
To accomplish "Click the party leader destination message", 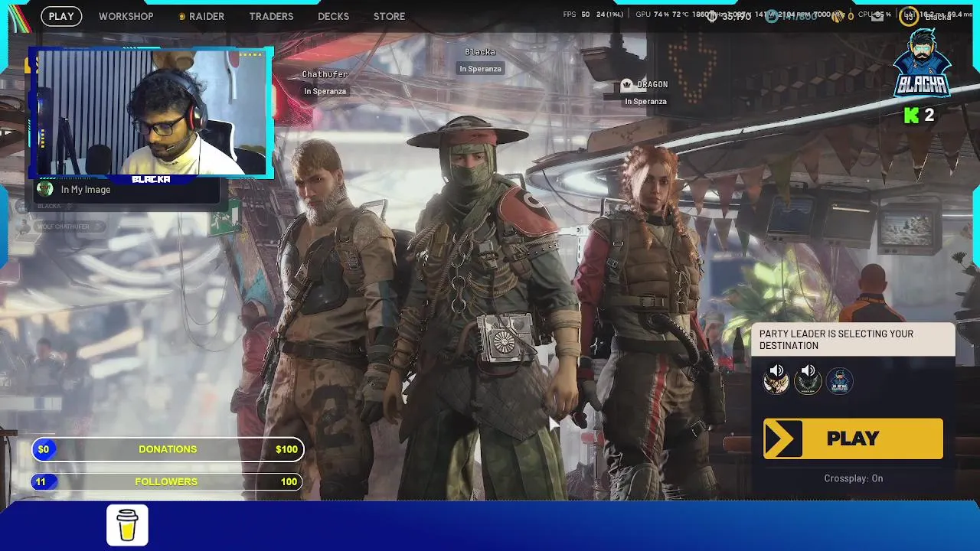I will pyautogui.click(x=853, y=340).
